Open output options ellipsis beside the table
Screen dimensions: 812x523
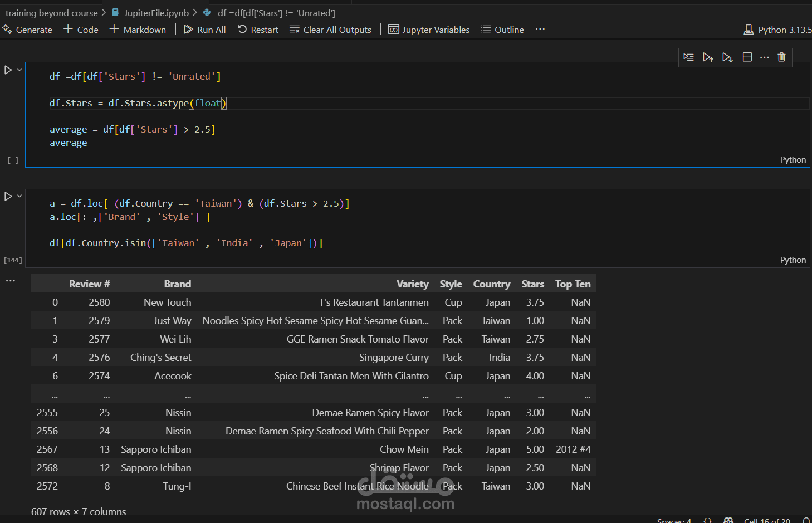[x=10, y=280]
